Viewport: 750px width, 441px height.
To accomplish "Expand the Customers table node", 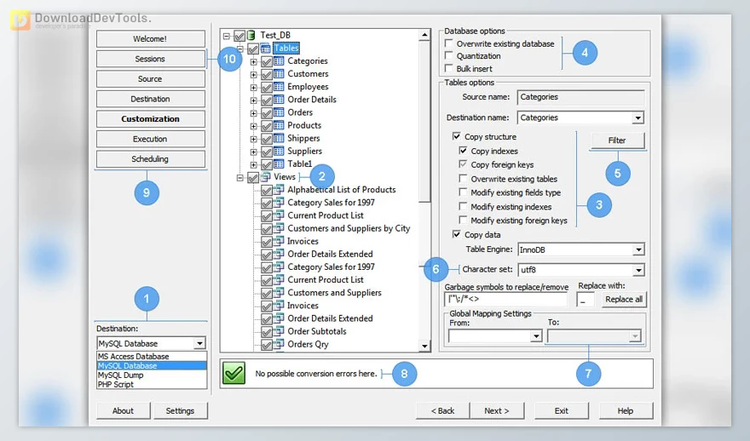I will [x=254, y=75].
